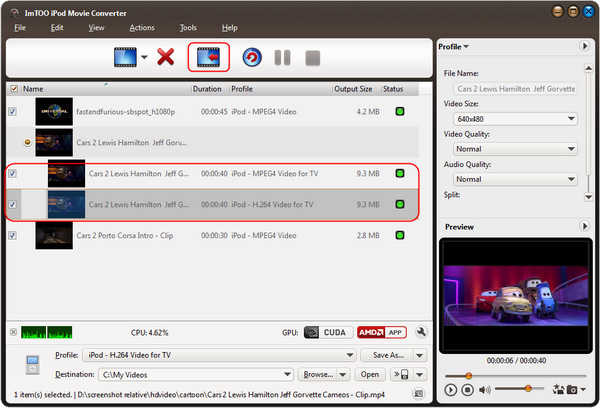The image size is (600, 408).
Task: Click the Add File filmstrip icon
Action: coord(125,57)
